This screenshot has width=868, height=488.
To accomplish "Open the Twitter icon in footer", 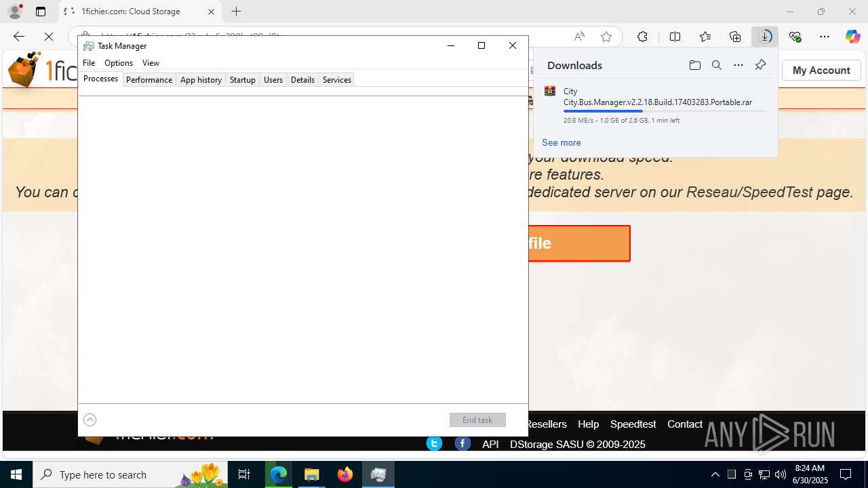I will [x=434, y=443].
